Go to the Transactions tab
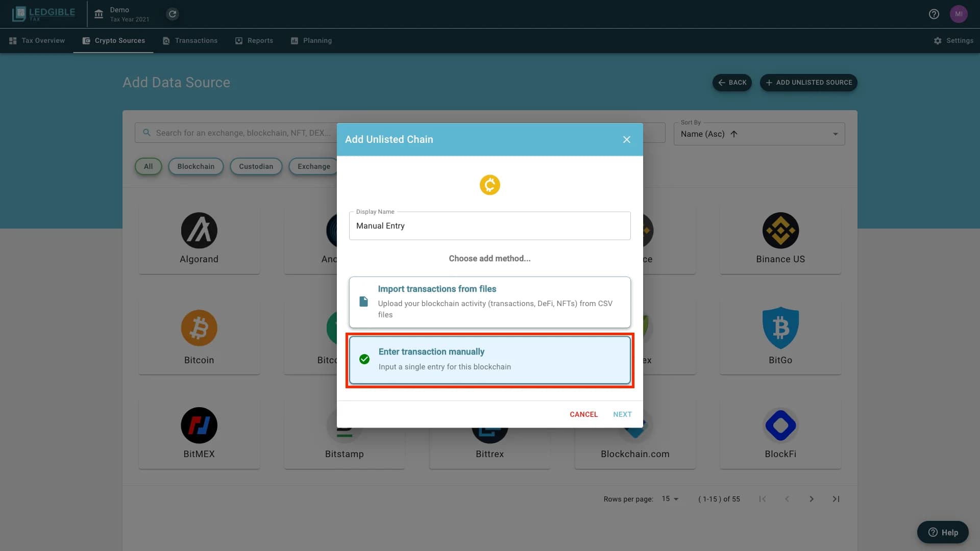 point(190,40)
